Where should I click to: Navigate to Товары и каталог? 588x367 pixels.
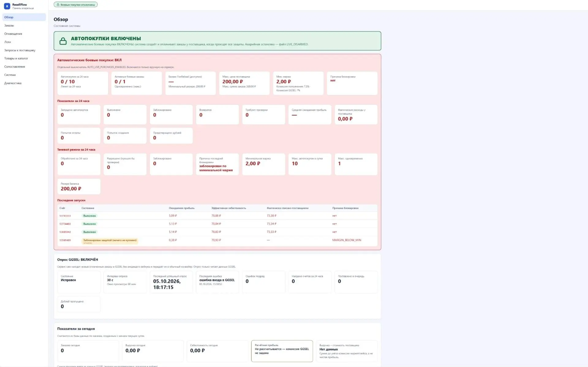pyautogui.click(x=24, y=58)
